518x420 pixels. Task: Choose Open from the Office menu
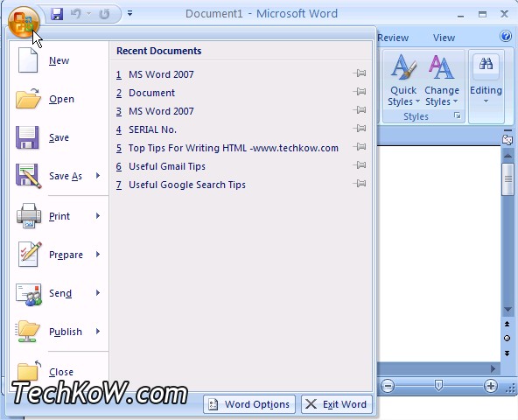coord(59,99)
